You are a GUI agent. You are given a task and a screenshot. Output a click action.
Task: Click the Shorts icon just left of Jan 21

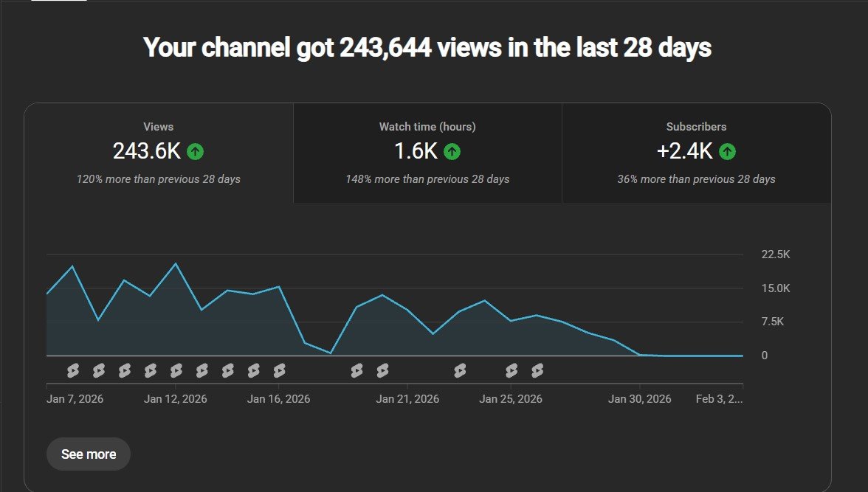(x=382, y=370)
